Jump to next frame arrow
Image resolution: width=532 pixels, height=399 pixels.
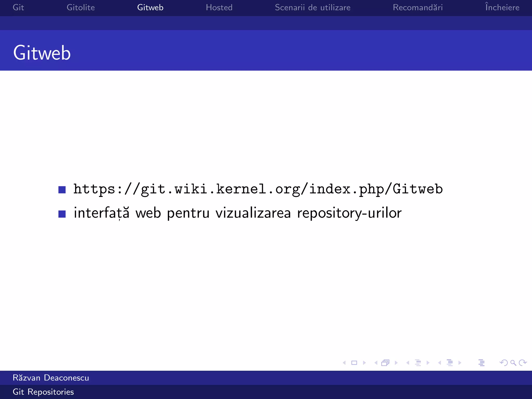[x=396, y=363]
